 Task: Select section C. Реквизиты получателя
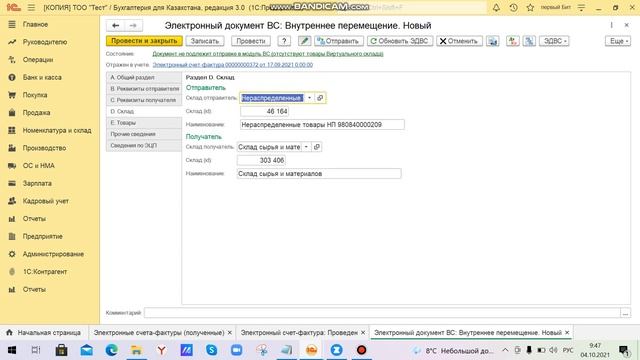pyautogui.click(x=144, y=100)
